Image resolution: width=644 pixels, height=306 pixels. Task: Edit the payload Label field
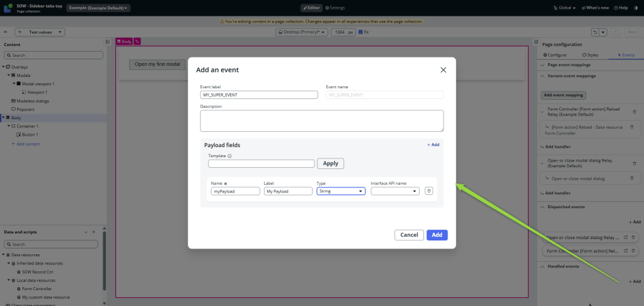point(288,191)
